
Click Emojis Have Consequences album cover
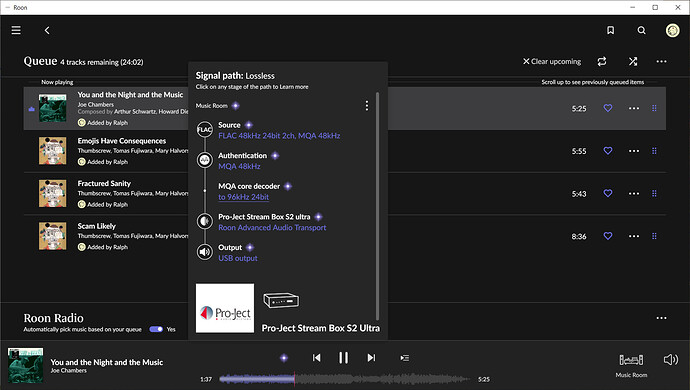tap(52, 151)
